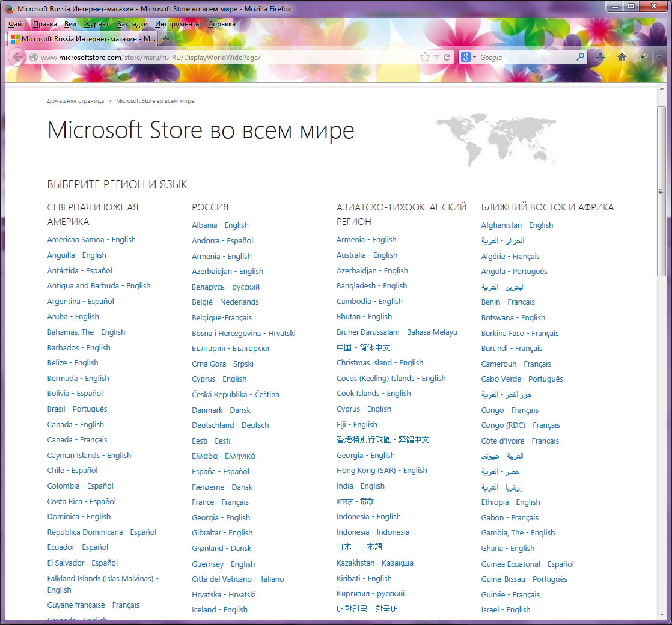Choose Argentina - Español
This screenshot has height=625, width=672.
point(81,302)
